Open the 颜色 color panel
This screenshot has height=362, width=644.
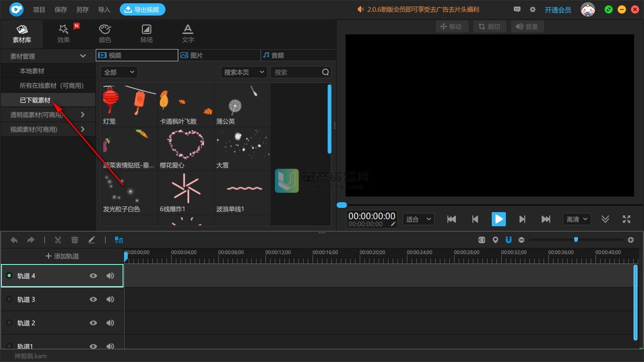105,34
